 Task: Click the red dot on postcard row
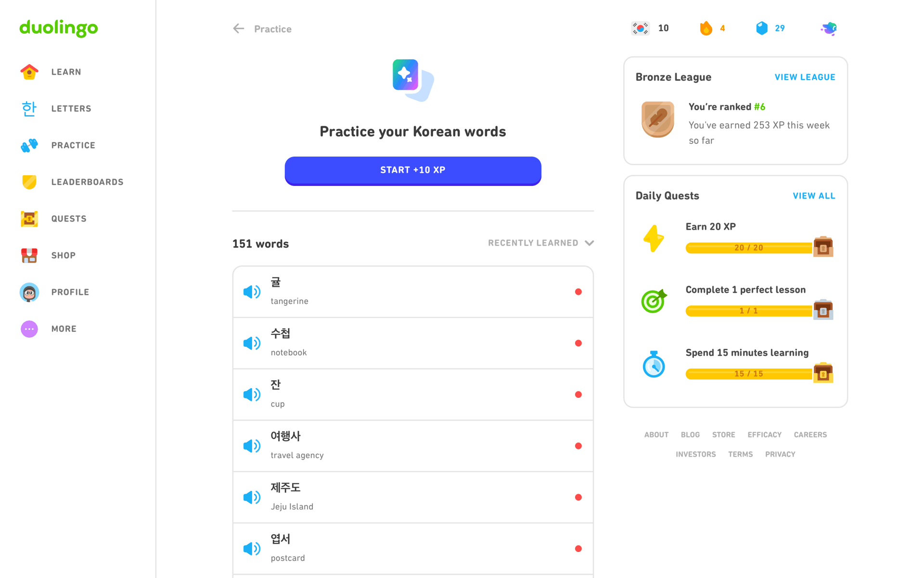578,549
